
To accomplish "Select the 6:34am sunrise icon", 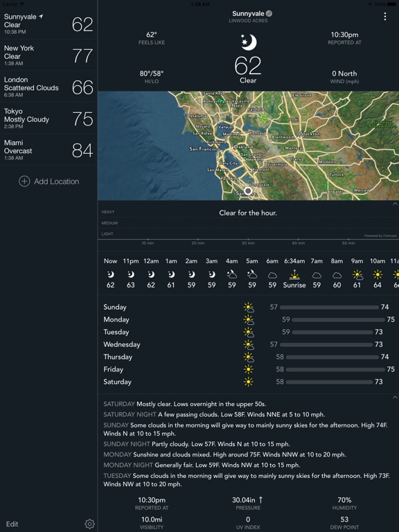I will pyautogui.click(x=294, y=274).
